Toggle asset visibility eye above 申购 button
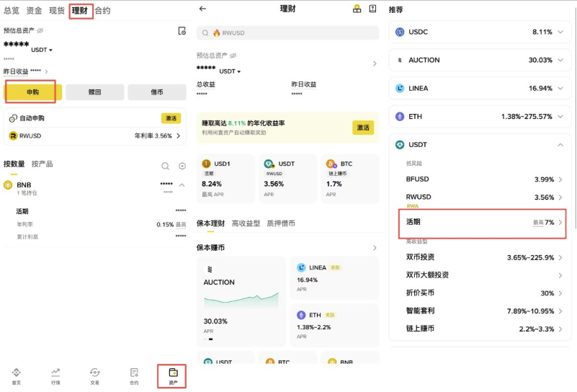The image size is (577, 392). (x=40, y=31)
